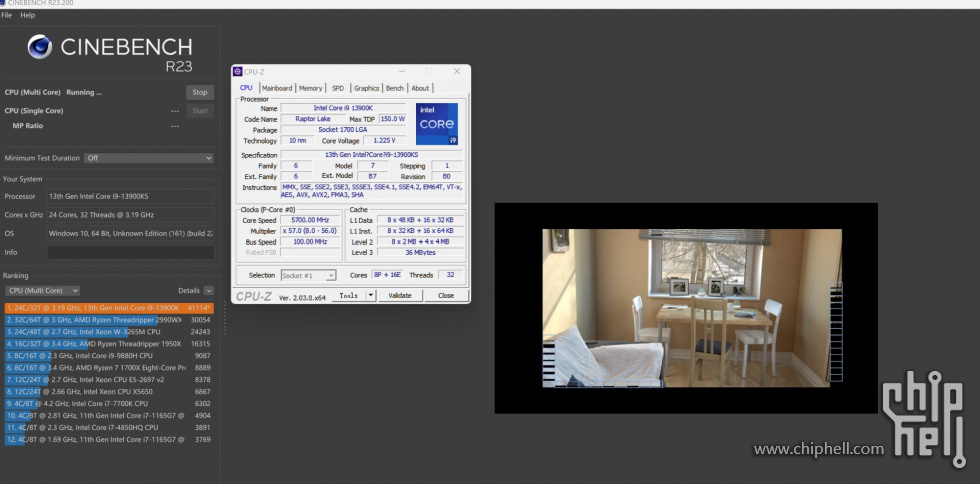This screenshot has height=484, width=980.
Task: Switch to the About tab in CPU-Z
Action: (x=421, y=88)
